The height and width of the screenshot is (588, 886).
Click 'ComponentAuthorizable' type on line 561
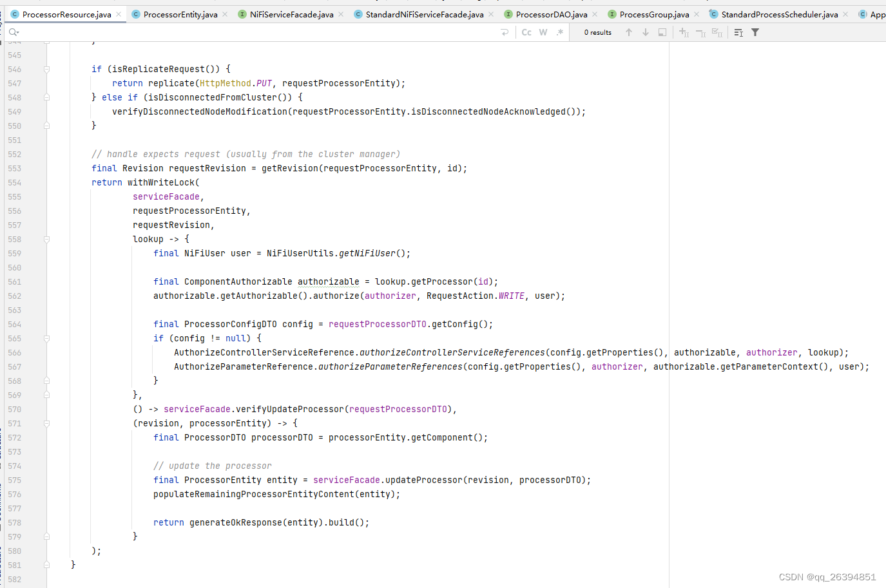tap(238, 281)
